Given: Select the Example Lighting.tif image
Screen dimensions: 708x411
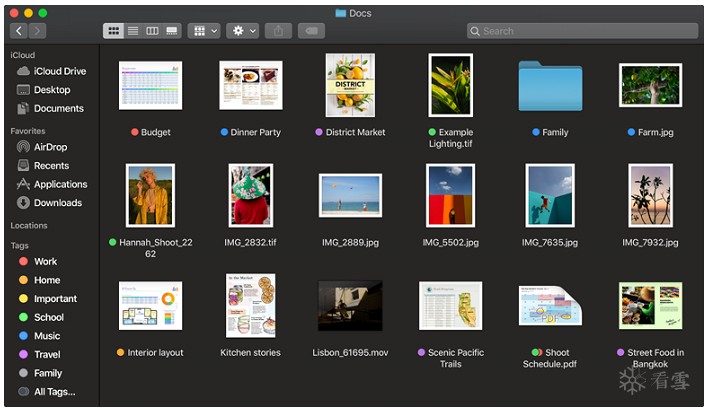Looking at the screenshot, I should pyautogui.click(x=451, y=85).
